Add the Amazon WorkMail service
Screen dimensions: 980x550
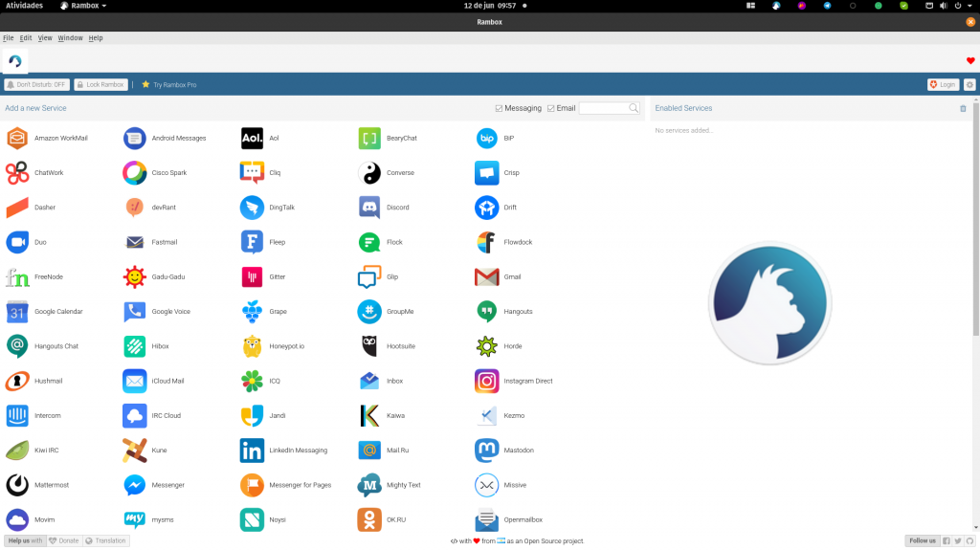(x=48, y=138)
